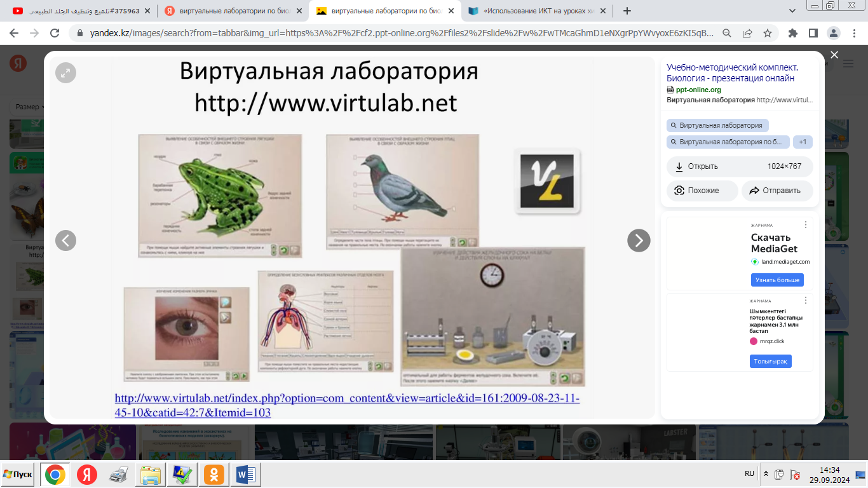This screenshot has height=488, width=868.
Task: Click the Виртуальная лаборатория slide image
Action: click(x=352, y=238)
